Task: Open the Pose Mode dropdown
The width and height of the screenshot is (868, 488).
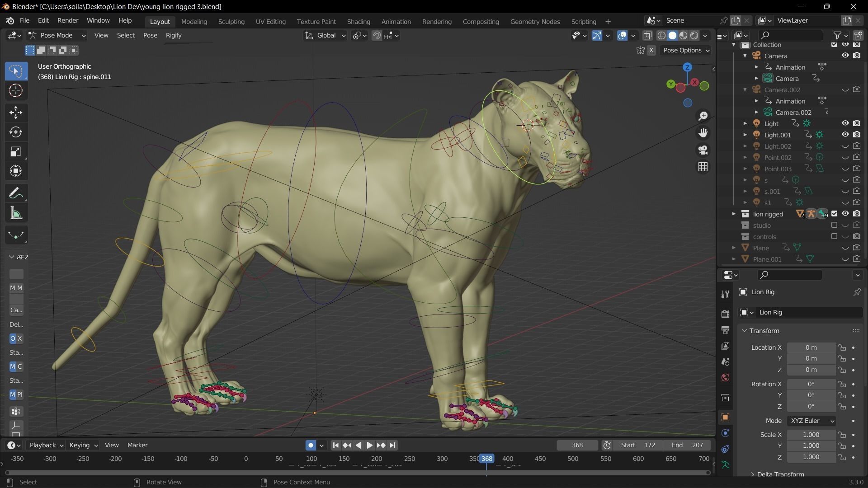Action: pos(57,35)
